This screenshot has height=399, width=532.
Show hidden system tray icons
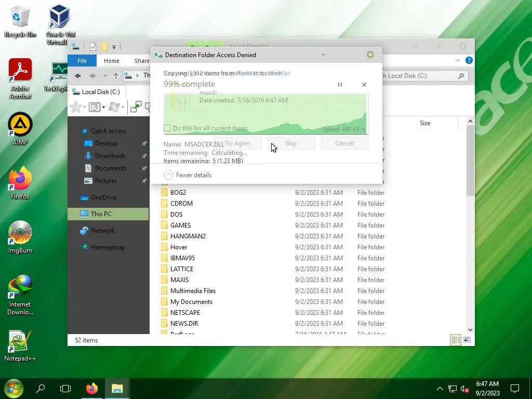[440, 389]
